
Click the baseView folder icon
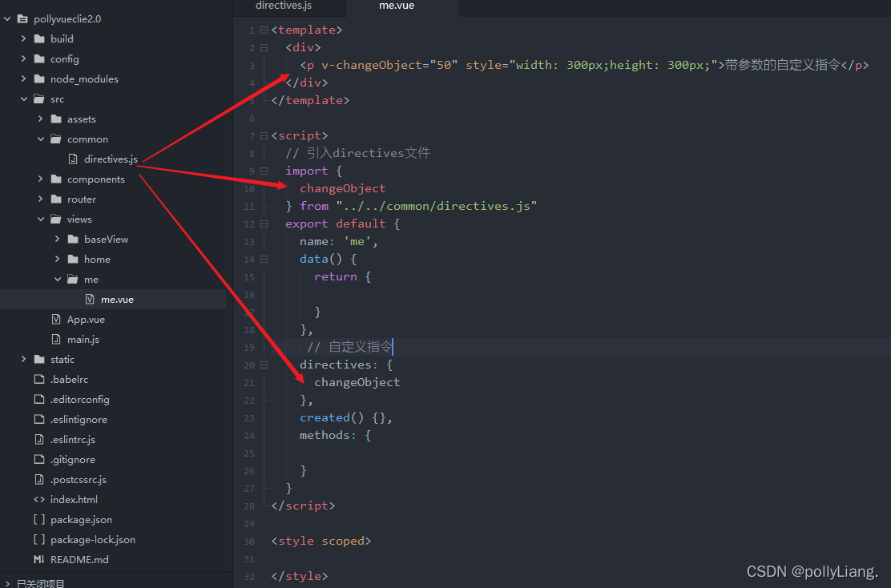[73, 240]
